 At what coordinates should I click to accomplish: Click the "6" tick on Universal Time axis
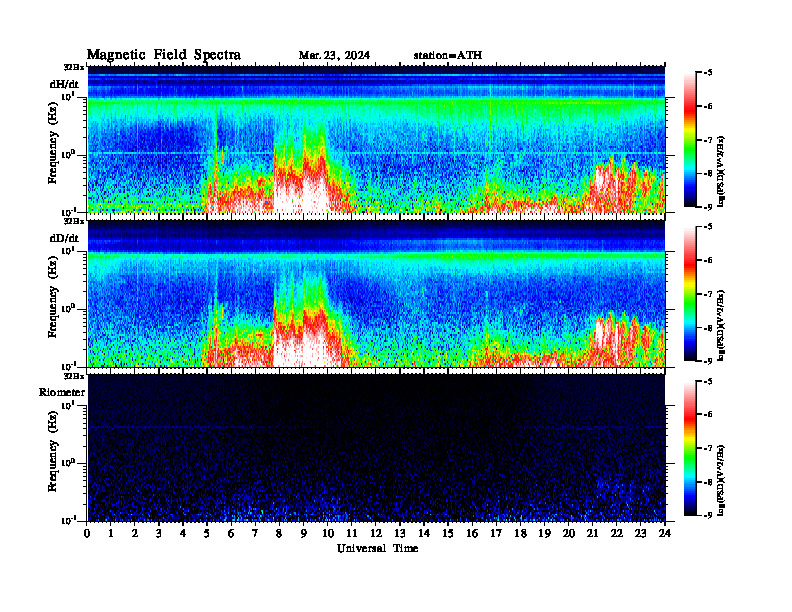(231, 533)
